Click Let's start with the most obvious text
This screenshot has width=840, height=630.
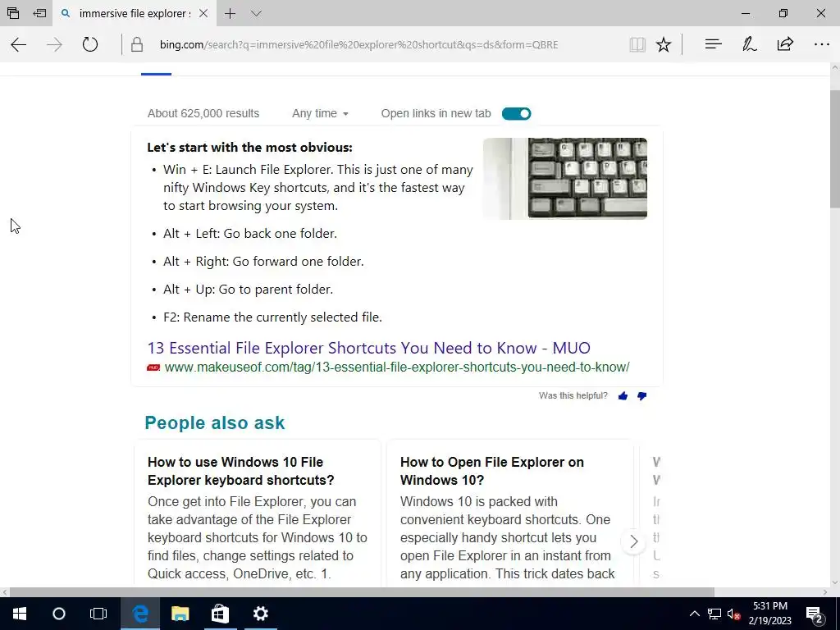click(249, 148)
